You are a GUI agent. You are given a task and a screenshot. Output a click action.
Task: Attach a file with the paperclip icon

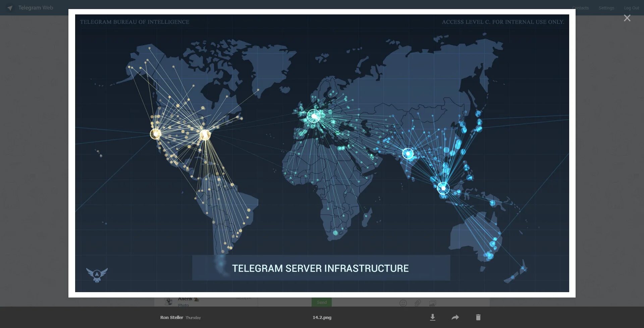[x=418, y=303]
